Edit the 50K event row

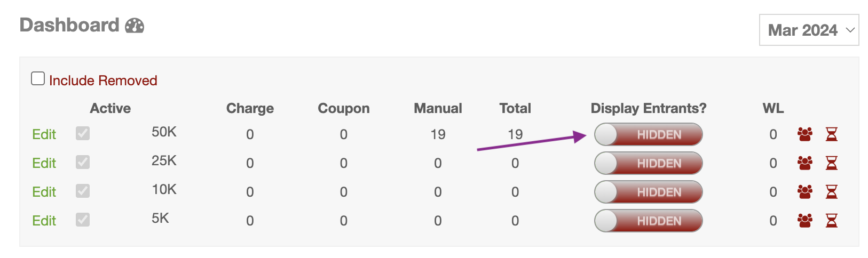[x=44, y=134]
